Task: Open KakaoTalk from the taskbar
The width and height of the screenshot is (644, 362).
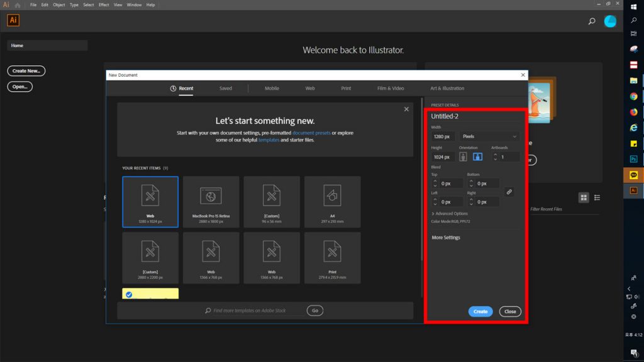Action: pos(634,175)
